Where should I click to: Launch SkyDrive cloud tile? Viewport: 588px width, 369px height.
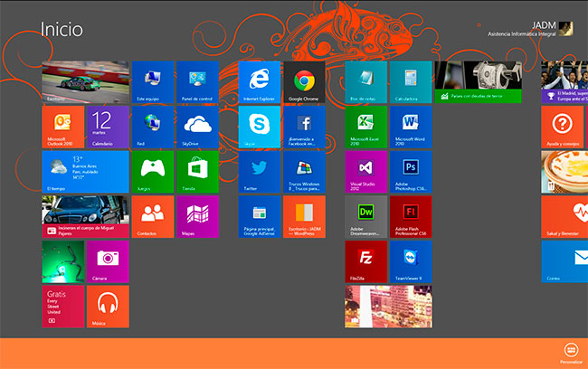pyautogui.click(x=197, y=128)
